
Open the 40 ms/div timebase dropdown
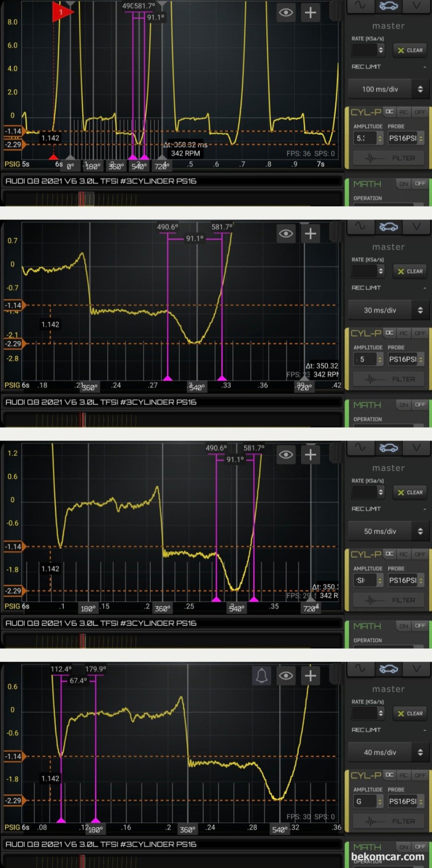coord(388,753)
